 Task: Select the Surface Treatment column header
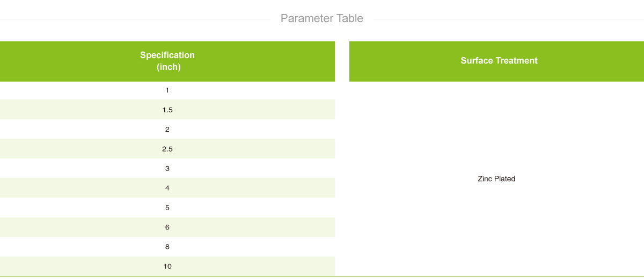pos(496,61)
